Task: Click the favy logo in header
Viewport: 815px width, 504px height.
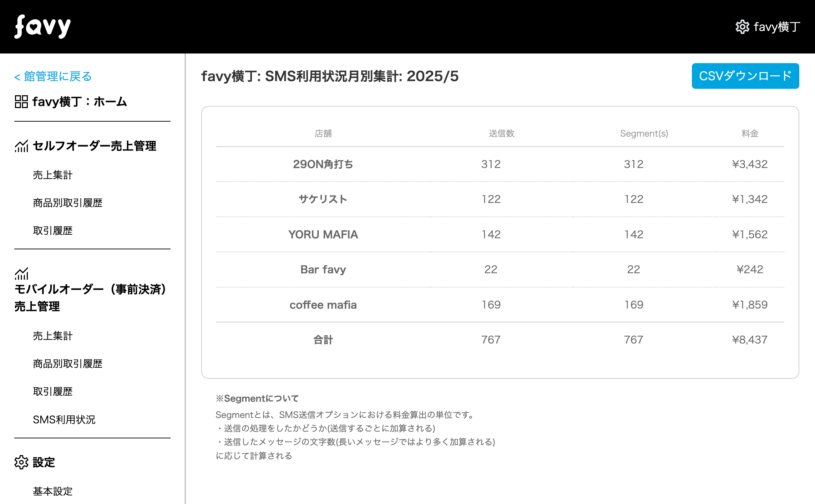Action: coord(42,27)
